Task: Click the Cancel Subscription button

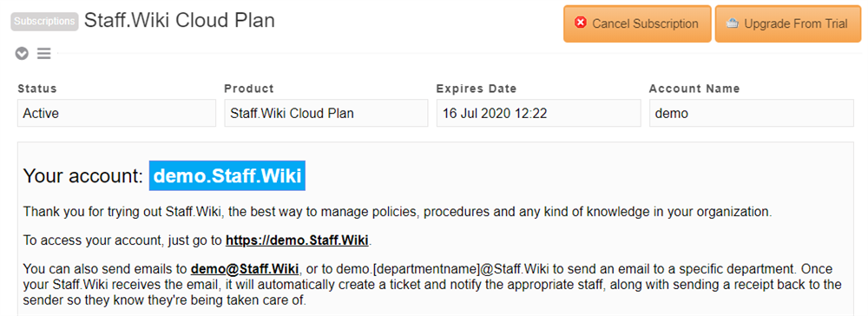Action: click(637, 23)
